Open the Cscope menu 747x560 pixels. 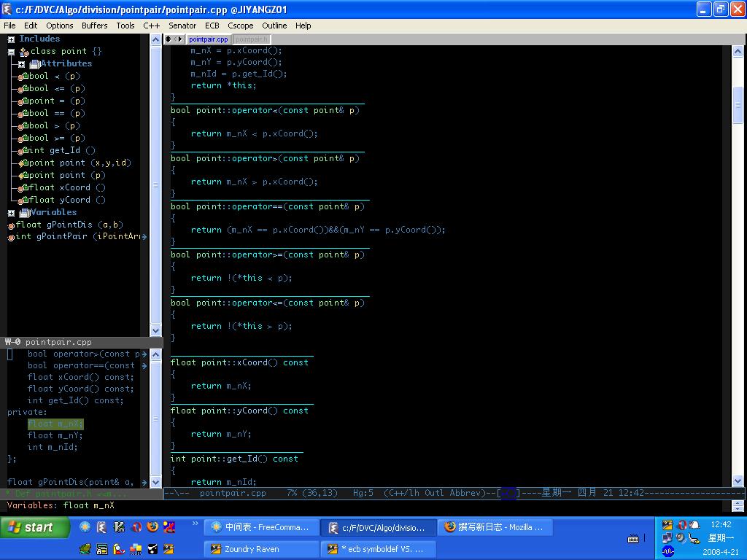pyautogui.click(x=240, y=26)
